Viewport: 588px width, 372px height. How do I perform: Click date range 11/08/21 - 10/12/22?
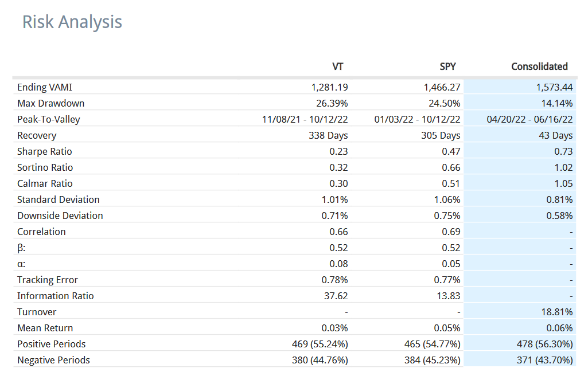305,119
